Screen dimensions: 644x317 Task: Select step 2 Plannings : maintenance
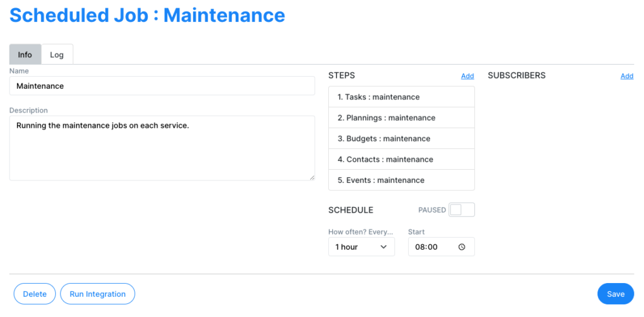pos(402,118)
